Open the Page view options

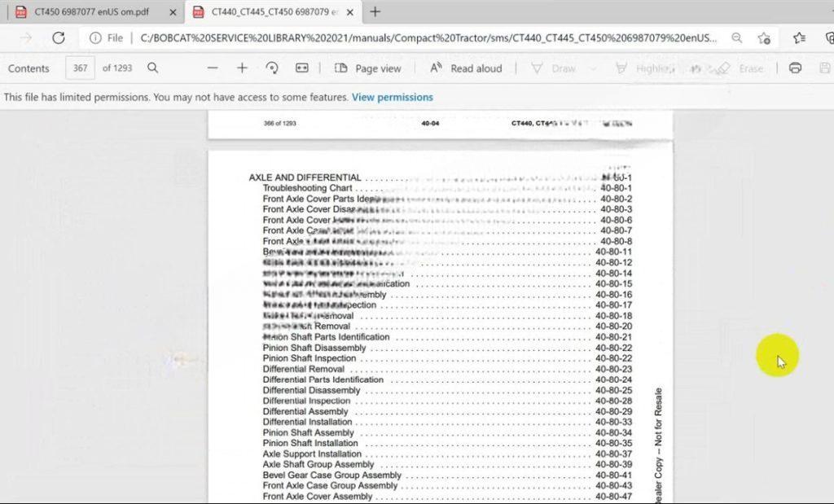pos(368,68)
